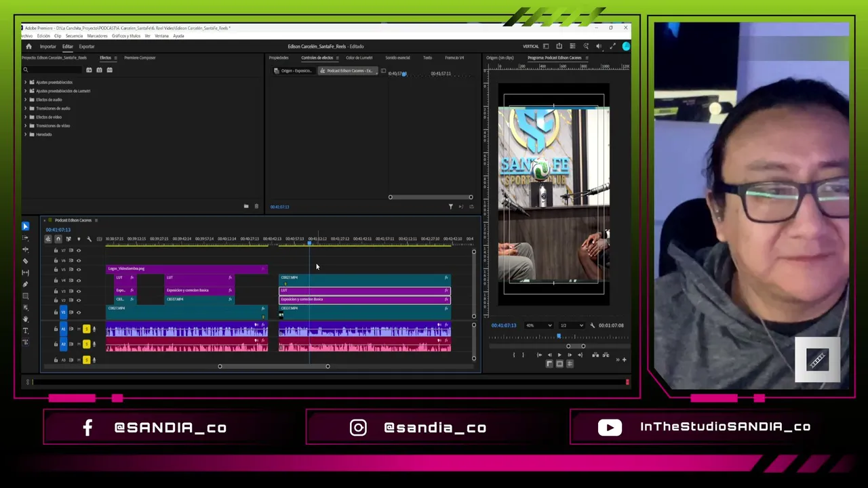Image resolution: width=868 pixels, height=488 pixels.
Task: Open the Secuencia menu
Action: 74,36
